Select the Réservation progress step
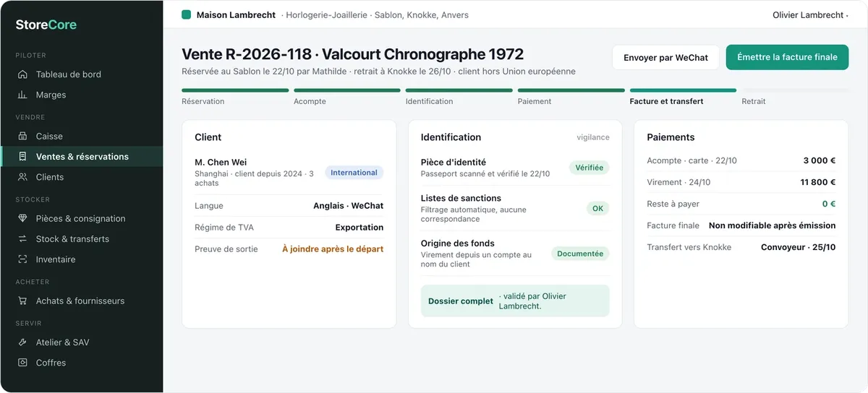 pos(235,97)
